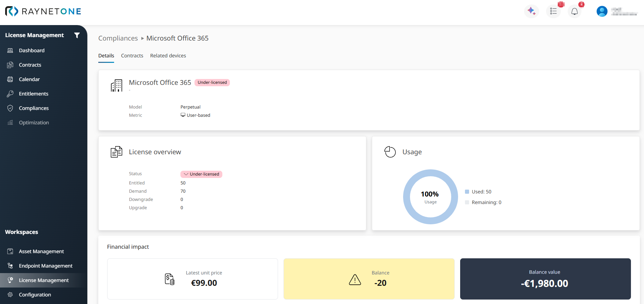Screen dimensions: 644x304
Task: Click the 100% usage donut chart
Action: 430,197
